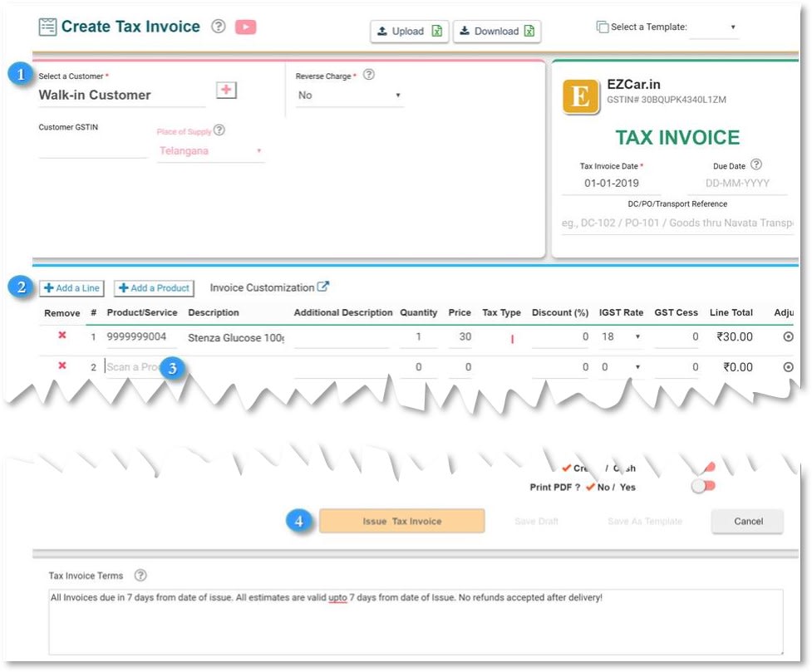Click the Add a Product button

154,288
